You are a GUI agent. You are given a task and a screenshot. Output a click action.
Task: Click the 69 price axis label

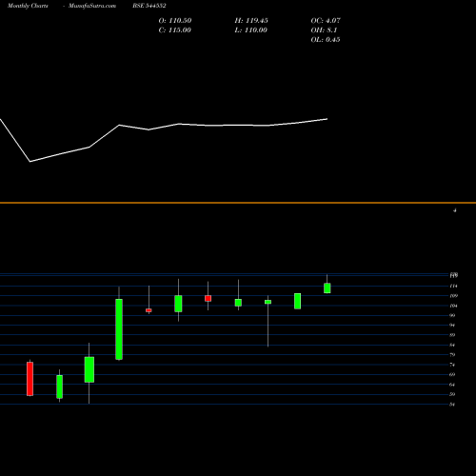click(452, 375)
